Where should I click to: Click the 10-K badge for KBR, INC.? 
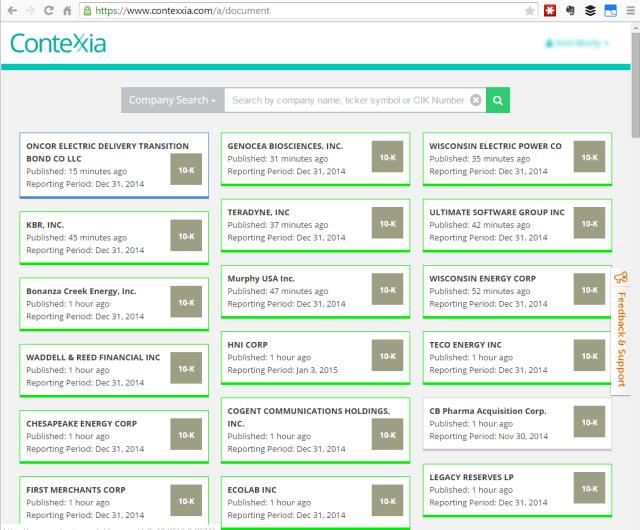click(186, 237)
